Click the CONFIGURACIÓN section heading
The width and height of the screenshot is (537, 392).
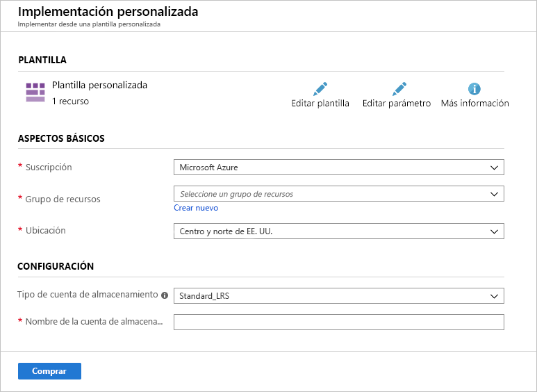click(56, 266)
